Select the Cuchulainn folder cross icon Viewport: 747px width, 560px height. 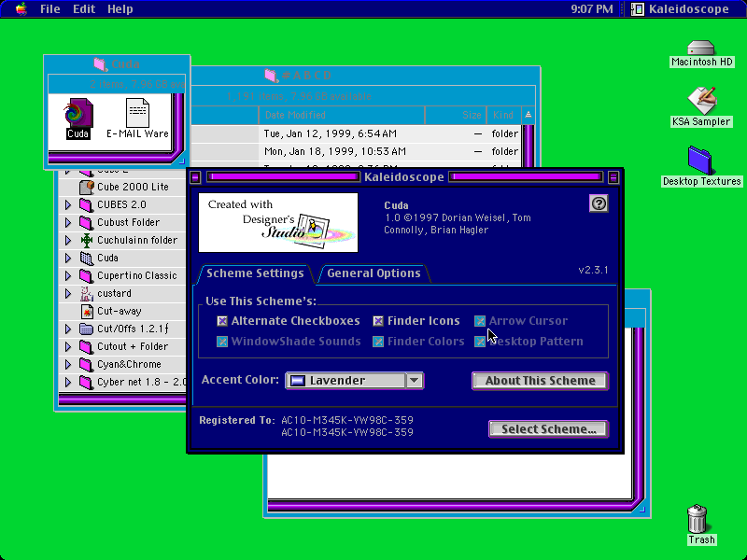(86, 241)
